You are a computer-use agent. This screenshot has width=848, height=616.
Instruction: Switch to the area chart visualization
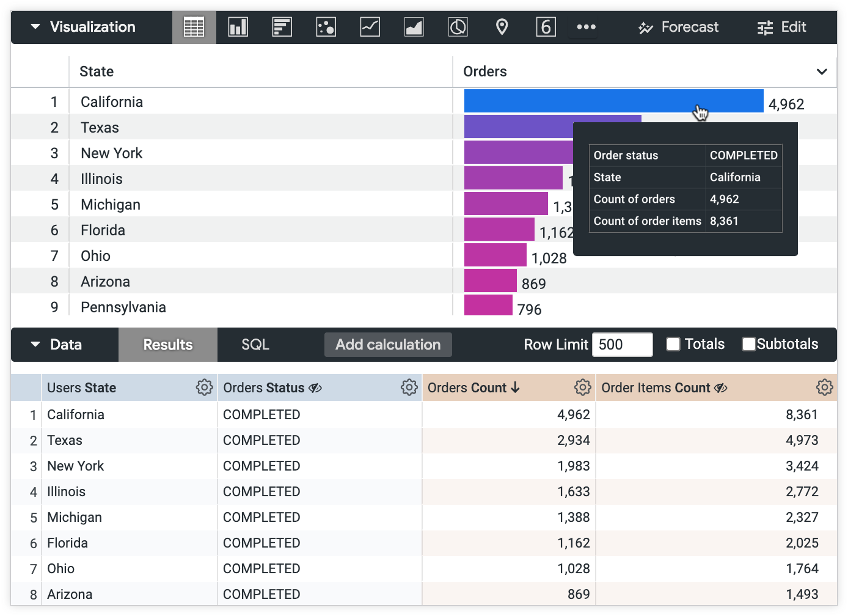[414, 26]
